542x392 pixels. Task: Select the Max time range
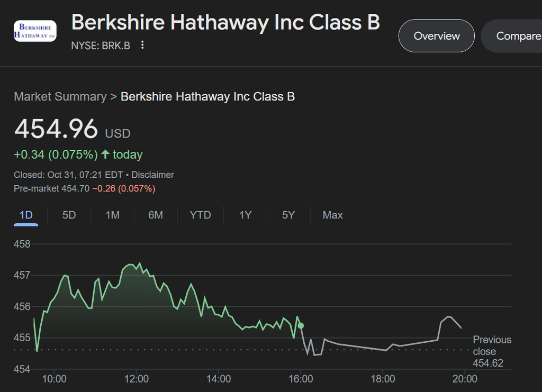(x=332, y=215)
